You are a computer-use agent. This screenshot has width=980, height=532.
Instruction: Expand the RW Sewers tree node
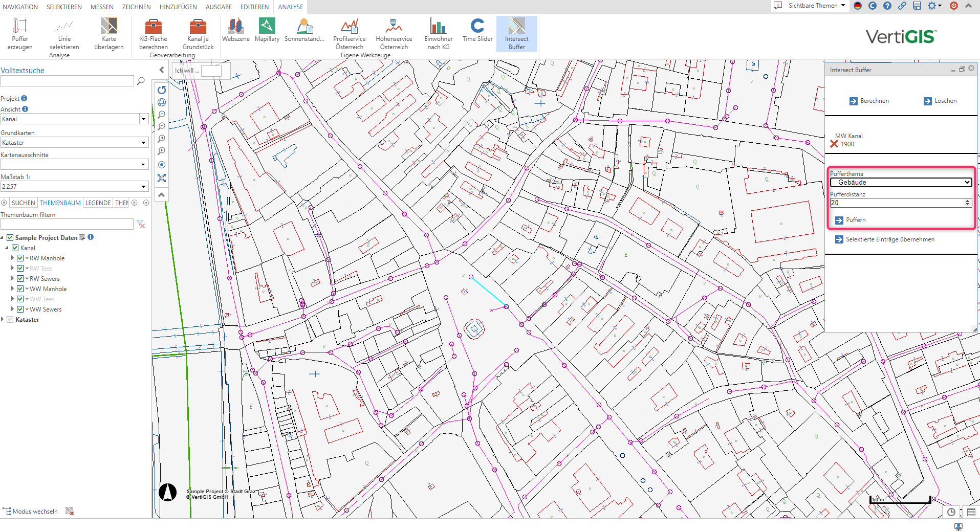coord(13,279)
